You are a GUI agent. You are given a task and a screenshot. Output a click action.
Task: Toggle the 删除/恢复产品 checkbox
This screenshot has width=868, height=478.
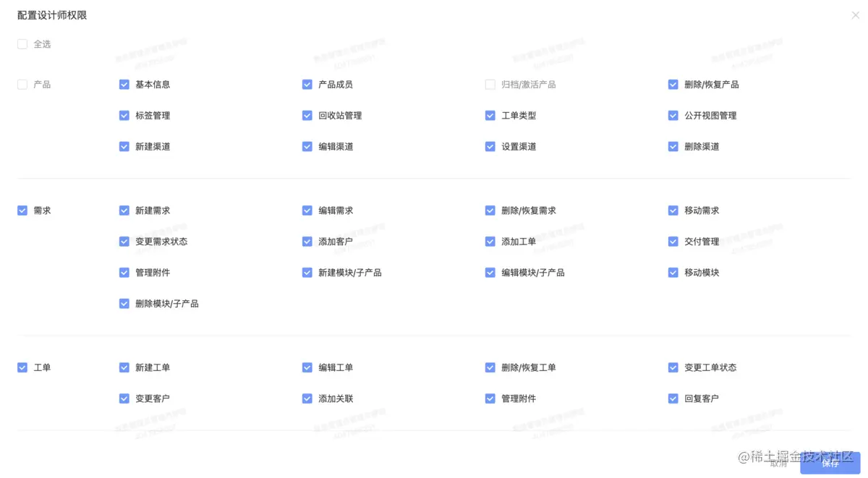coord(673,85)
